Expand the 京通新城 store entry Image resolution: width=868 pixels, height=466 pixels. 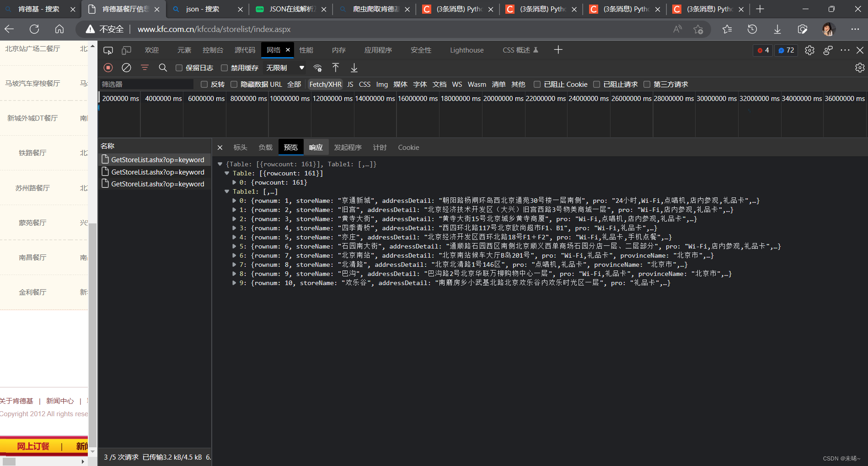(x=234, y=201)
